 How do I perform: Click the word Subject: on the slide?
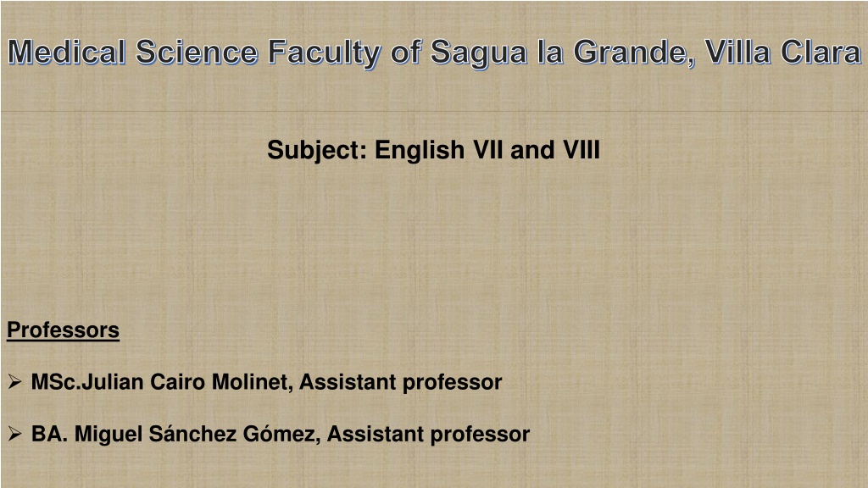tap(317, 151)
